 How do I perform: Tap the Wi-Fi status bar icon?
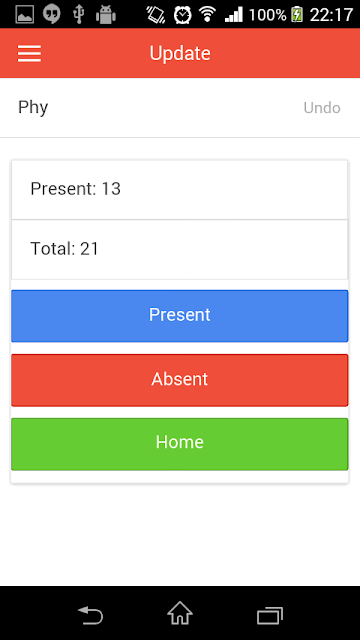coord(208,15)
